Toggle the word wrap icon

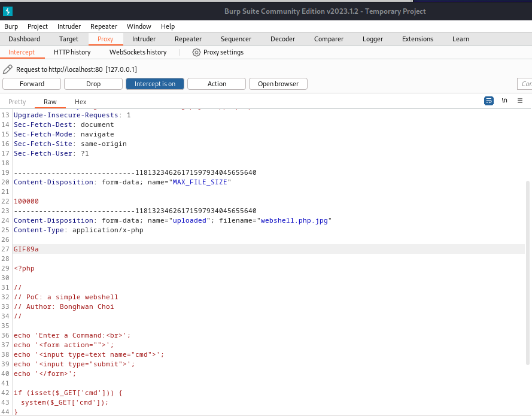(488, 101)
